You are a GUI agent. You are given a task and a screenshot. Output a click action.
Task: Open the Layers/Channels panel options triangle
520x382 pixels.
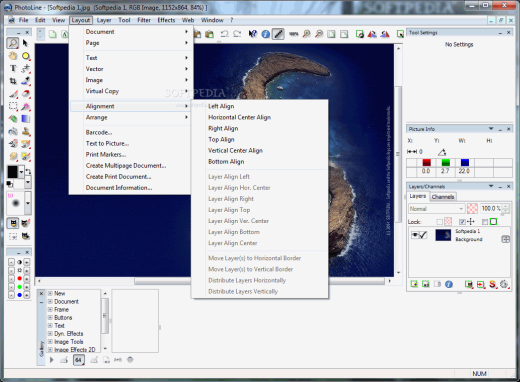tap(491, 186)
